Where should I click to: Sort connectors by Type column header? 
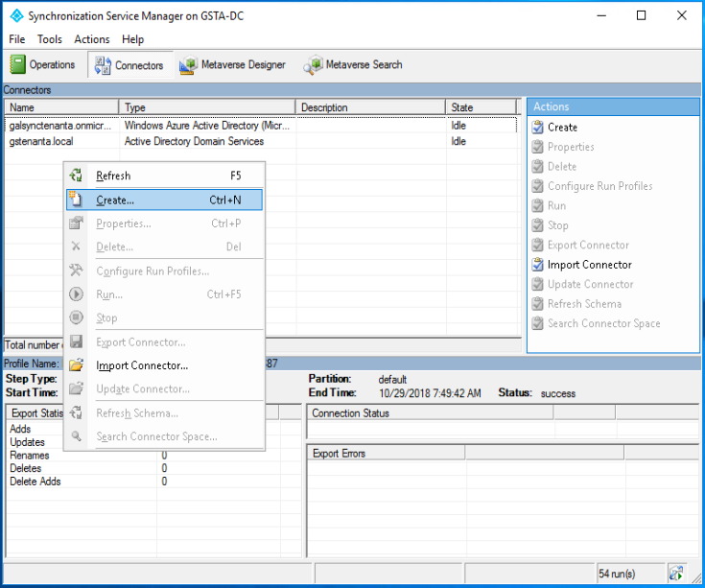point(206,107)
